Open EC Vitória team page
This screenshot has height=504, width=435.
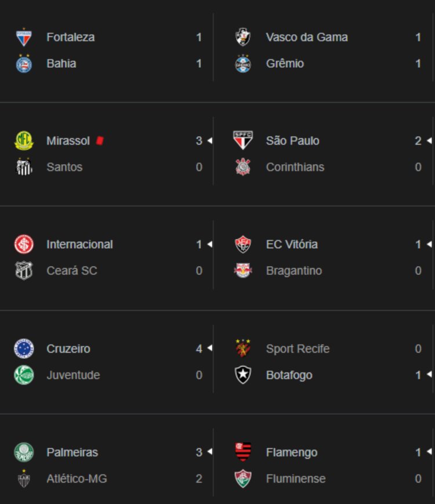[292, 245]
